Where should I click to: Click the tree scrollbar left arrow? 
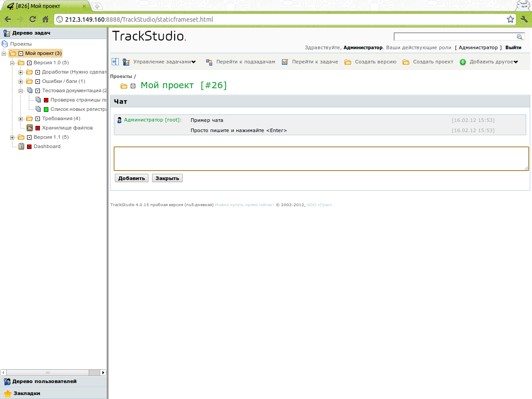click(x=3, y=373)
